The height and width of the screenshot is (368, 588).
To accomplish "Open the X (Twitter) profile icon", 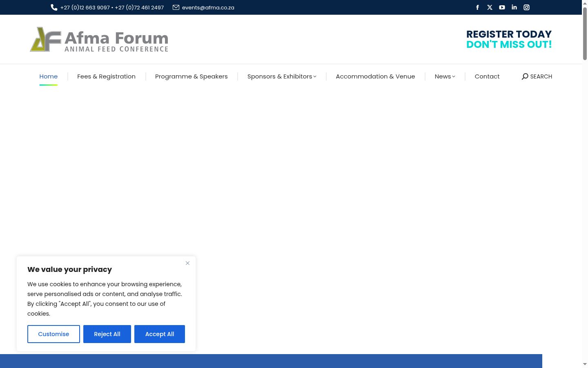I will click(490, 7).
